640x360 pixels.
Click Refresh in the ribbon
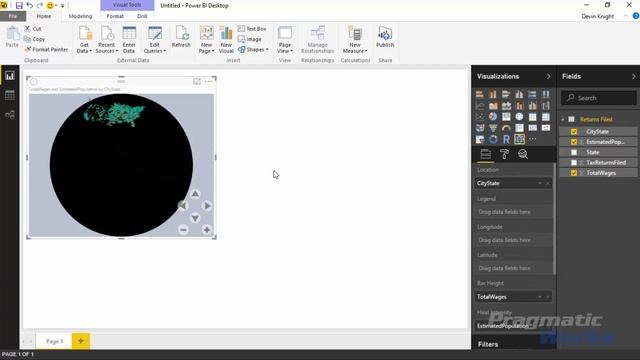pos(181,37)
